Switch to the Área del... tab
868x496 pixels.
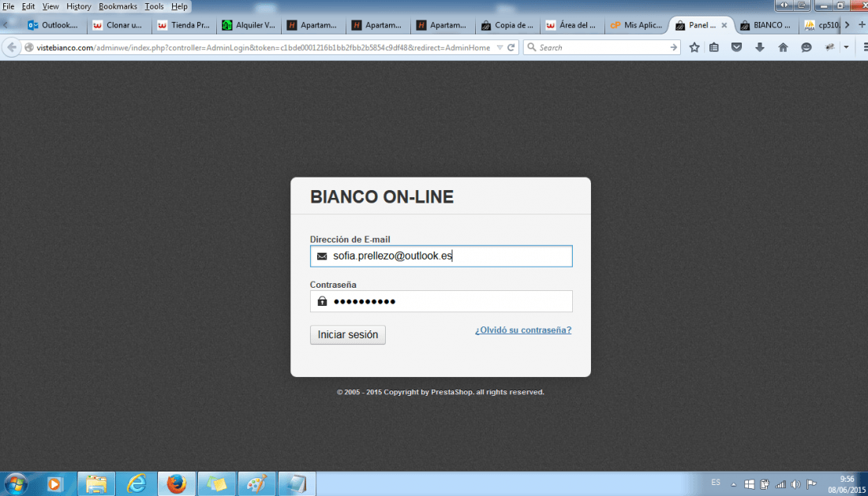[572, 25]
